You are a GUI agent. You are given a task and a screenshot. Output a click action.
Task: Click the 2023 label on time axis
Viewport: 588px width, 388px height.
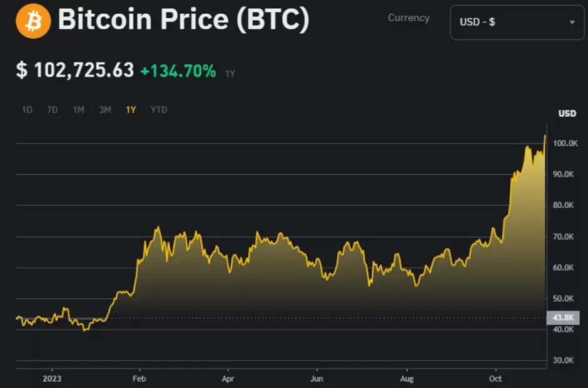[52, 378]
